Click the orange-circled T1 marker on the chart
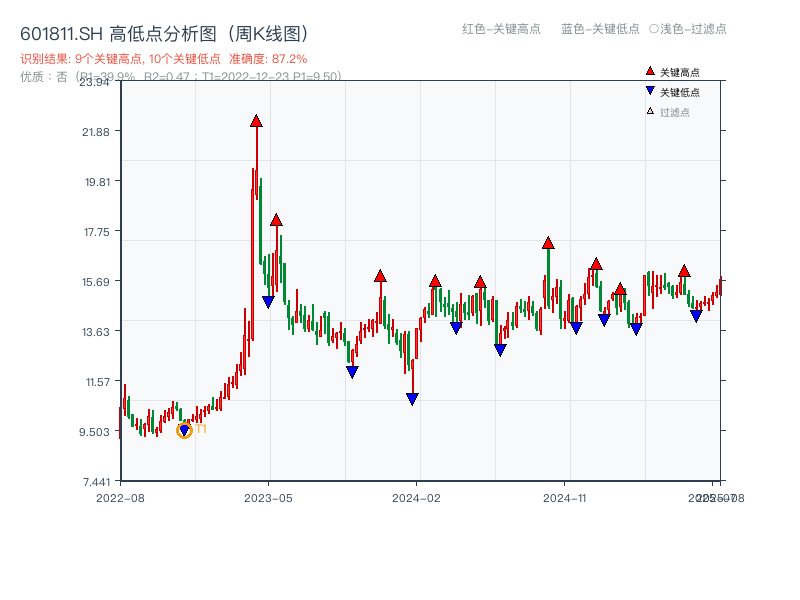The width and height of the screenshot is (800, 600). tap(184, 430)
